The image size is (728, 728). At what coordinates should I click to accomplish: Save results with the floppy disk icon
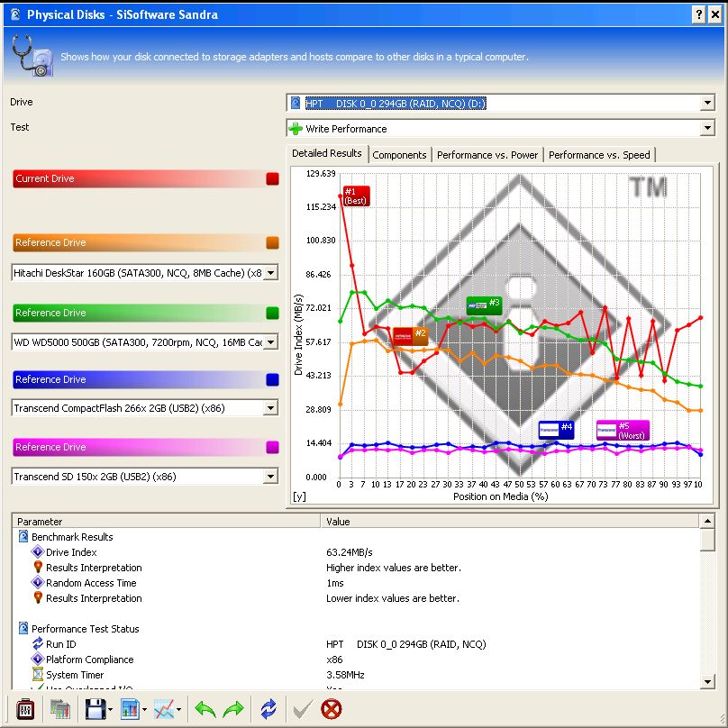coord(96,709)
